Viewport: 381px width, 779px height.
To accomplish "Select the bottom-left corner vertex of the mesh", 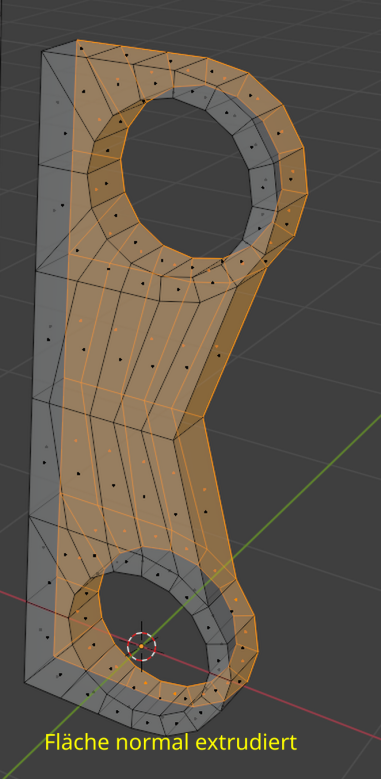I will click(25, 682).
